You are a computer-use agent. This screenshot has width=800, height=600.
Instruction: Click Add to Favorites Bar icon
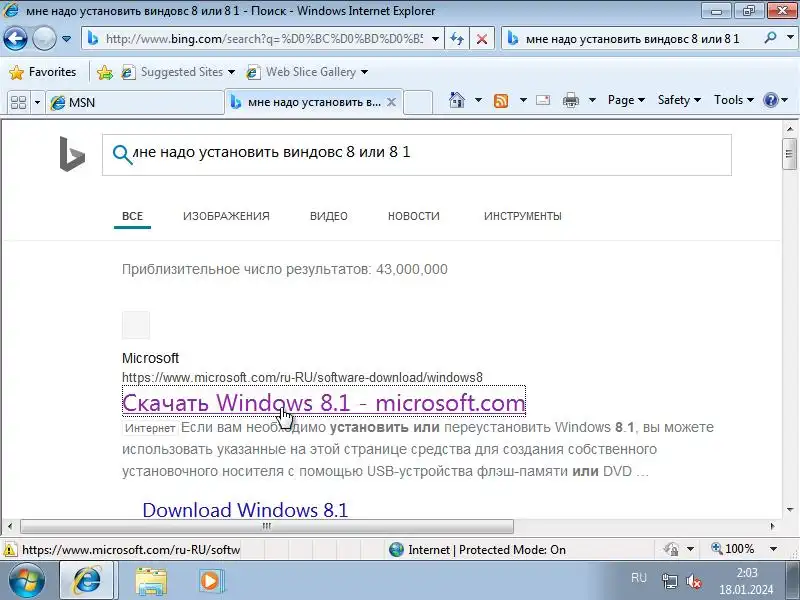tap(105, 72)
